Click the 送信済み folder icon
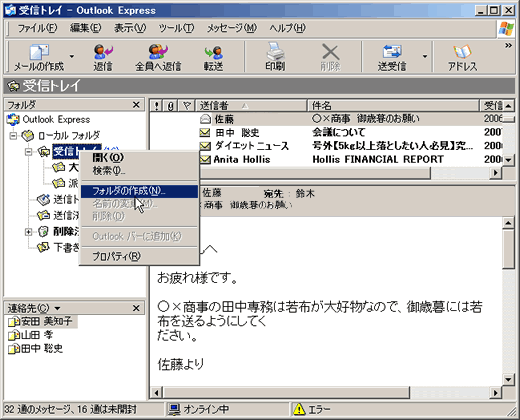This screenshot has height=420, width=520. click(x=43, y=215)
